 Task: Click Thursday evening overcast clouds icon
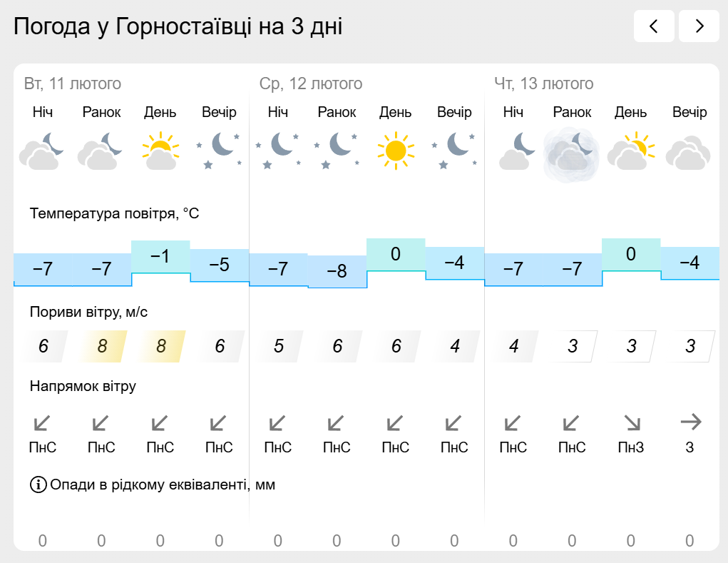[x=689, y=153]
